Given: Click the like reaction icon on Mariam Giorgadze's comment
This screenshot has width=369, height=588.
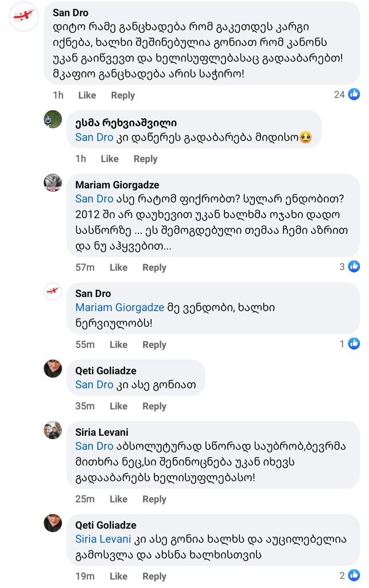Looking at the screenshot, I should (x=354, y=266).
